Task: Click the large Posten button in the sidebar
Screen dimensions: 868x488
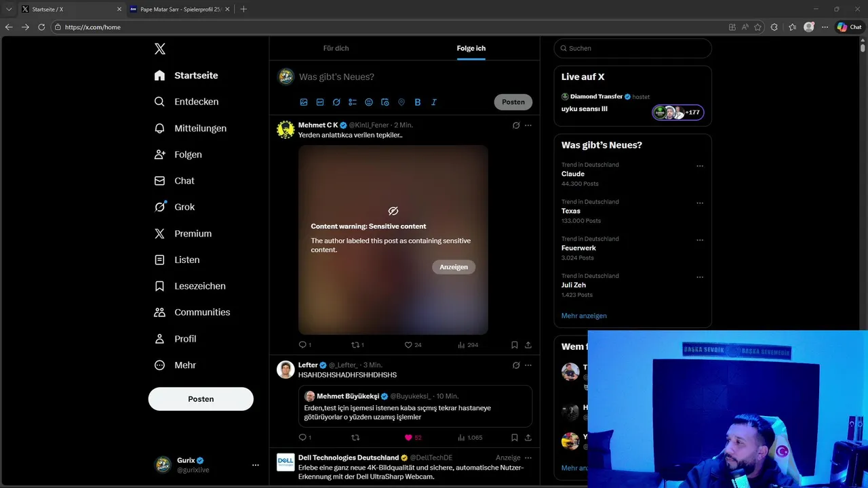Action: (201, 399)
